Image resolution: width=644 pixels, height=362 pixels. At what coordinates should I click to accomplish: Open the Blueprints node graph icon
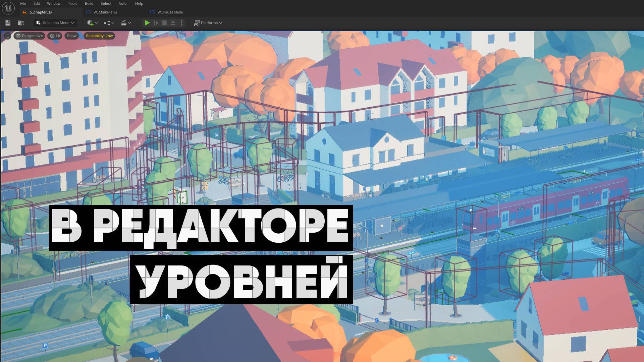click(x=107, y=23)
